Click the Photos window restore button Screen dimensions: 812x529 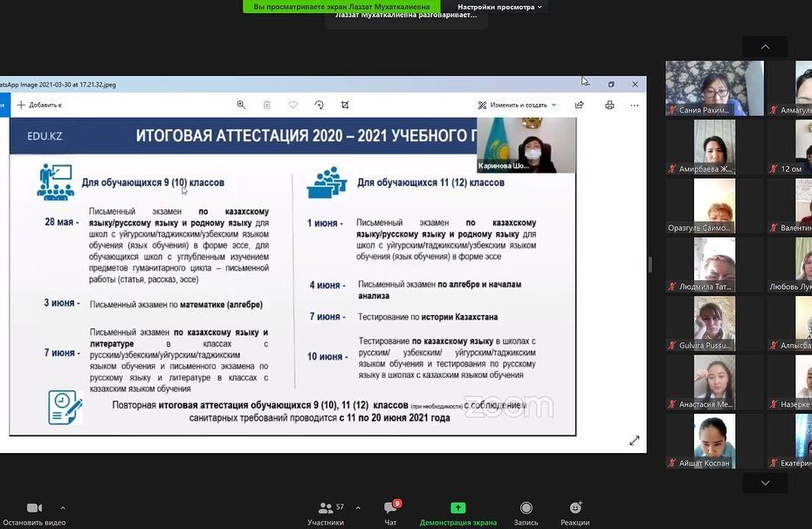point(611,85)
